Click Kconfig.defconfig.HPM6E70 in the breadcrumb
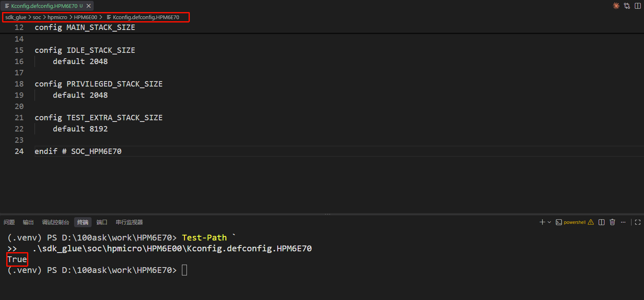Viewport: 644px width, 300px height. tap(146, 17)
